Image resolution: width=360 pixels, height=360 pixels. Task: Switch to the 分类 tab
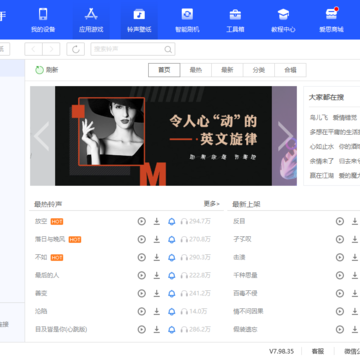coord(259,70)
